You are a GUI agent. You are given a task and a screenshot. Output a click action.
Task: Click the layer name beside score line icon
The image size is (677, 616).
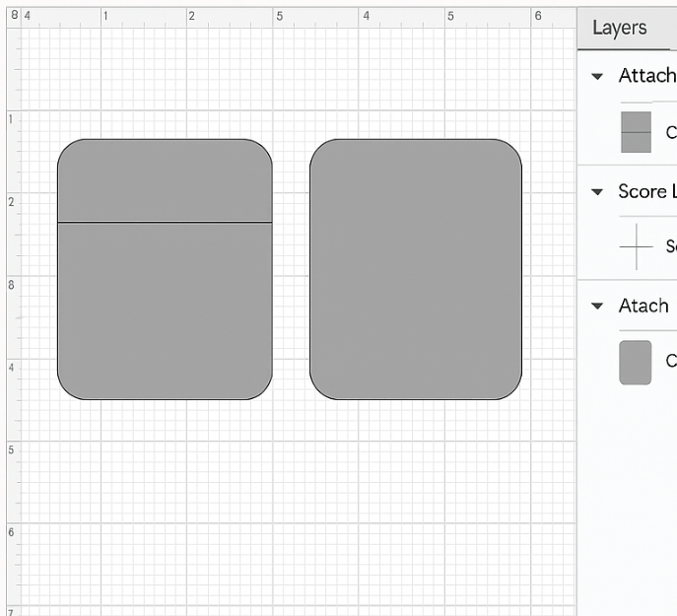pos(671,246)
